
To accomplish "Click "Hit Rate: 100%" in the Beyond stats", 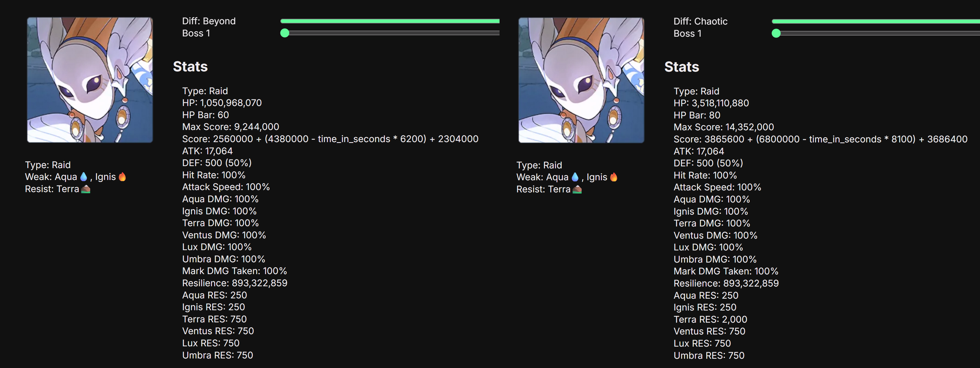I will (x=214, y=175).
